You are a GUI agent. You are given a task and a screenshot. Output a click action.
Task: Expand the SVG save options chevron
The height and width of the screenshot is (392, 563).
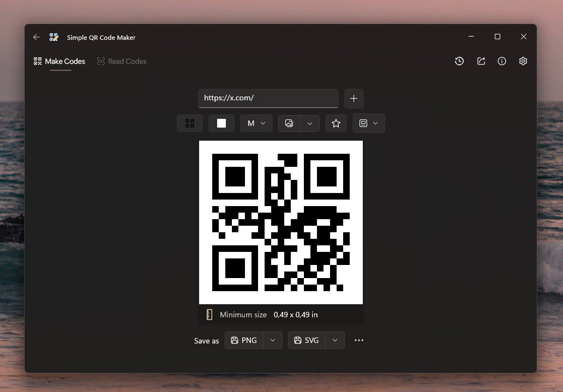coord(335,340)
